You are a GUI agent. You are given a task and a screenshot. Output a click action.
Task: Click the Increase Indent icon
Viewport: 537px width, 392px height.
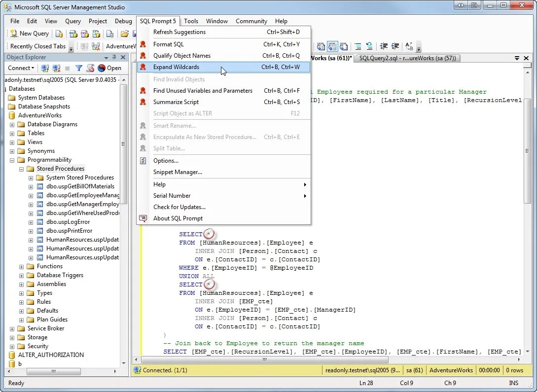pos(395,46)
